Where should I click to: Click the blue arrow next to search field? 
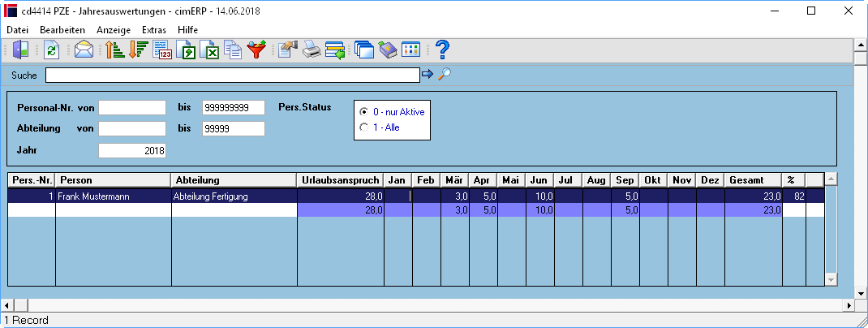pyautogui.click(x=428, y=74)
